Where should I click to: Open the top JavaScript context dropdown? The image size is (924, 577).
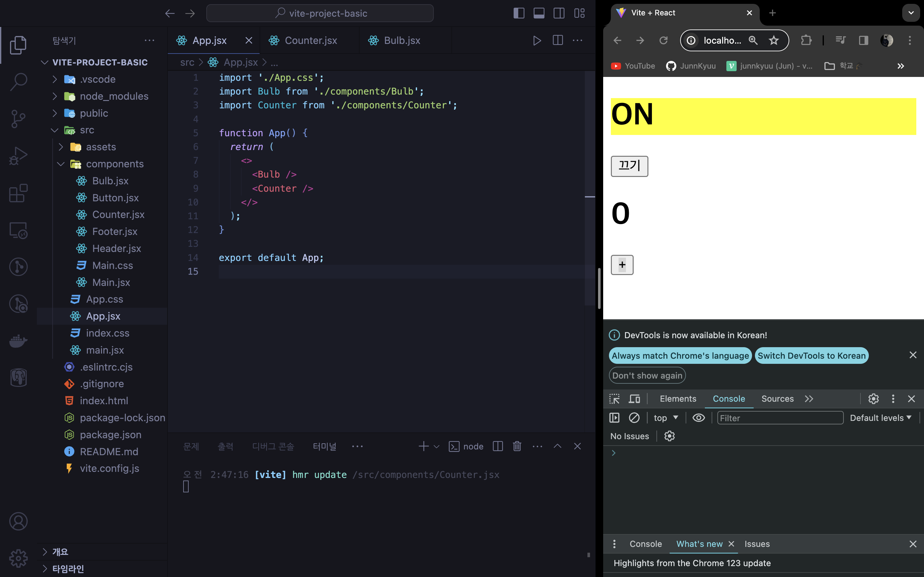(665, 418)
